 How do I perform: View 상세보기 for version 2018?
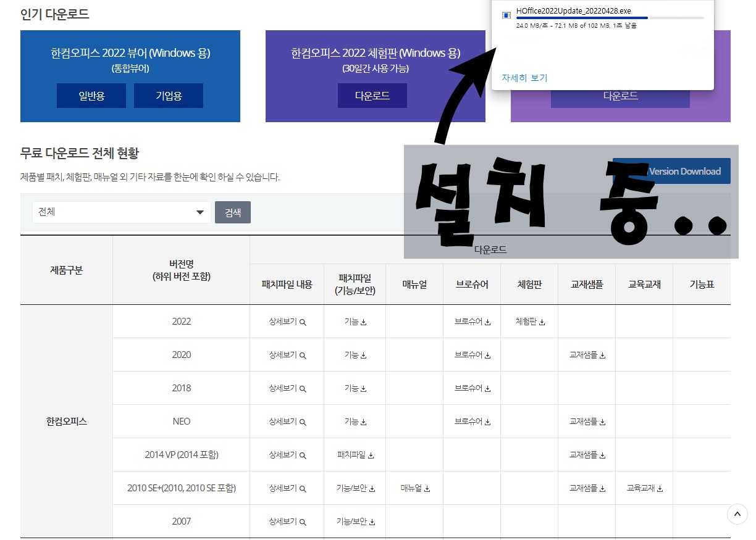287,388
